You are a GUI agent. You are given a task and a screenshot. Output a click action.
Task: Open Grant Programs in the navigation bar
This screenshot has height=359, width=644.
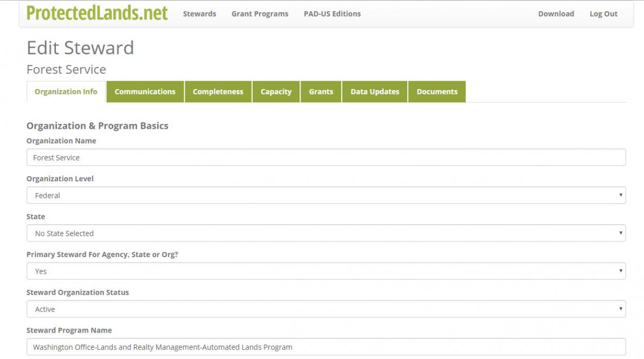(x=260, y=14)
